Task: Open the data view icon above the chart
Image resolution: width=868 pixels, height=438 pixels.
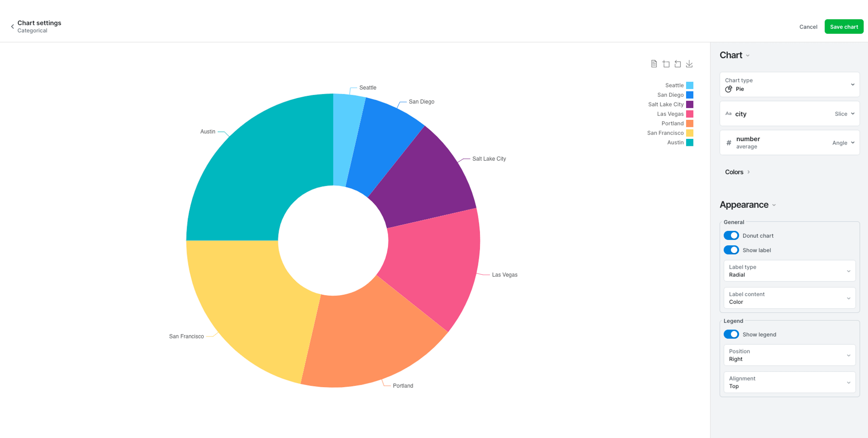Action: [x=654, y=63]
